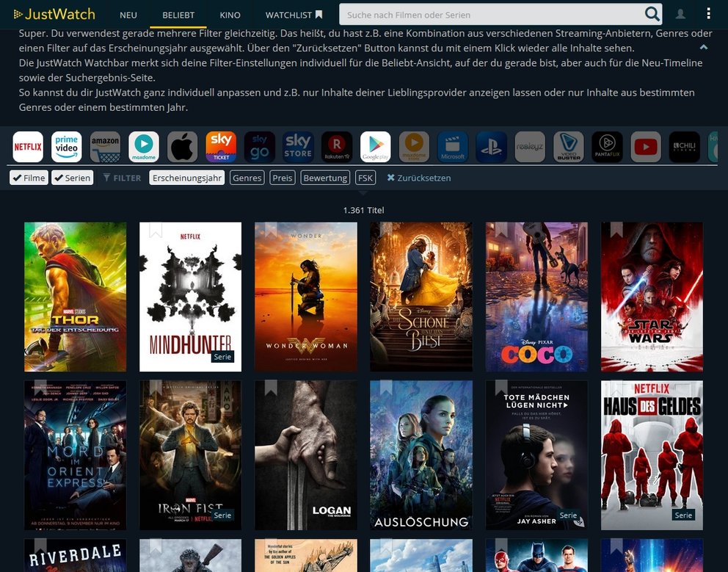Image resolution: width=728 pixels, height=572 pixels.
Task: Open the three-dot more menu
Action: tap(708, 13)
